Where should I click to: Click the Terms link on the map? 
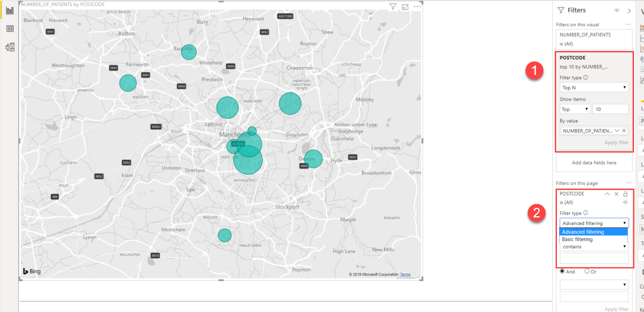(x=405, y=275)
